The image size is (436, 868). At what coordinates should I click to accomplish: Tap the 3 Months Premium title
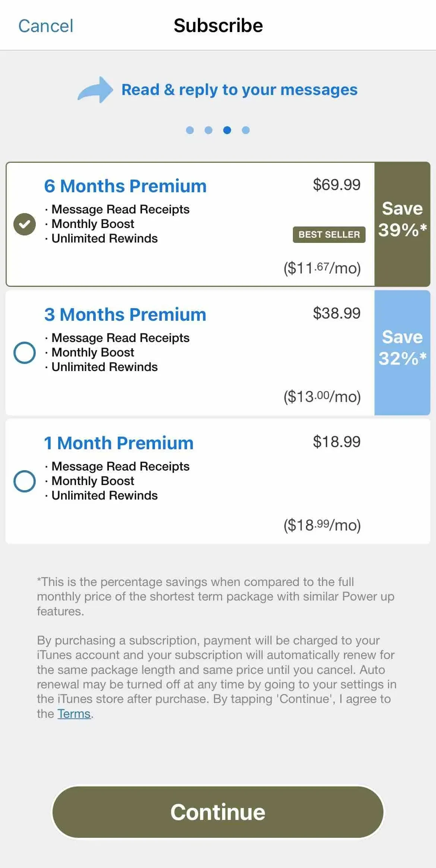coord(125,314)
